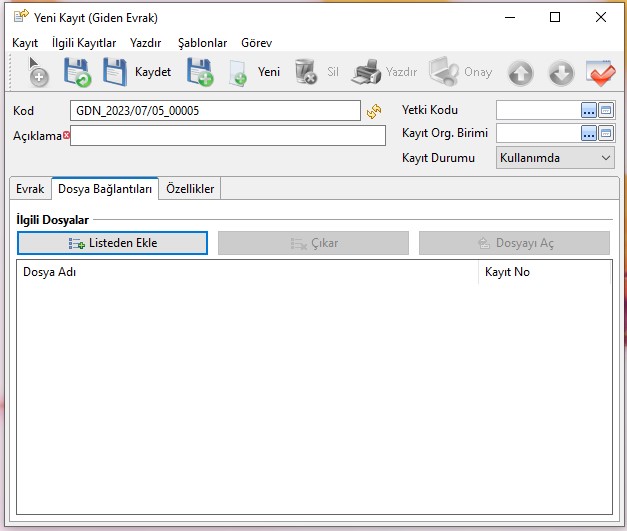Image resolution: width=627 pixels, height=531 pixels.
Task: Click the Kaydet save button
Action: click(x=138, y=73)
